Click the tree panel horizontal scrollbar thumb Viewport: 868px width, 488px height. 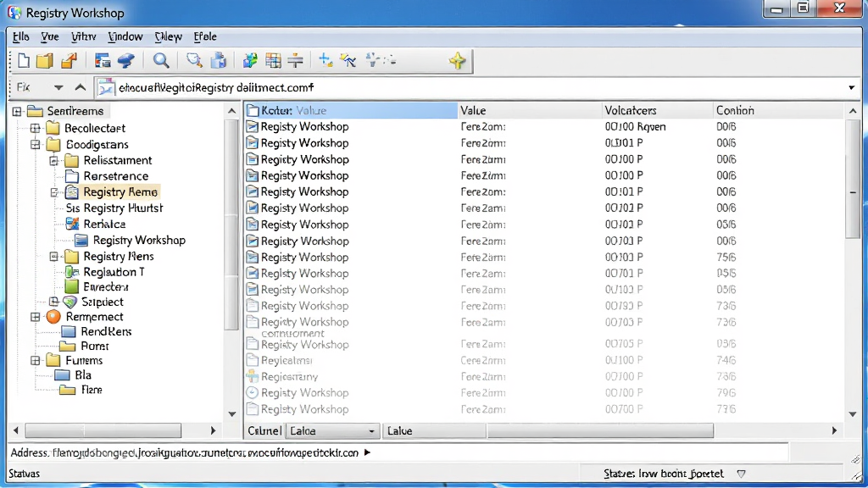tap(103, 430)
